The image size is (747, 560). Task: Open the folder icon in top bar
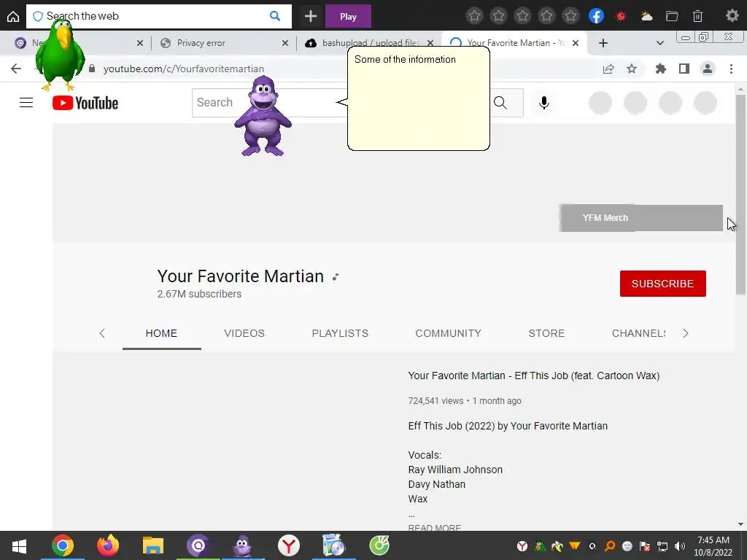click(672, 16)
